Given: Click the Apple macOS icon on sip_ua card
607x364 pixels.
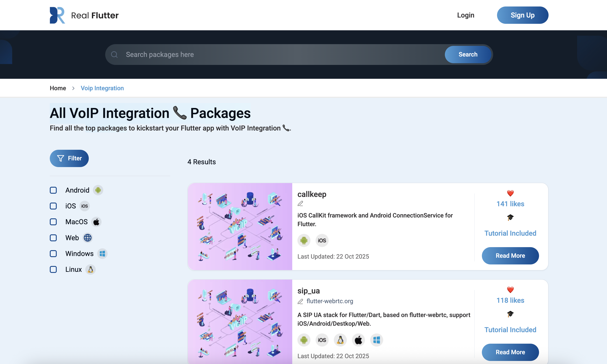Looking at the screenshot, I should 358,340.
